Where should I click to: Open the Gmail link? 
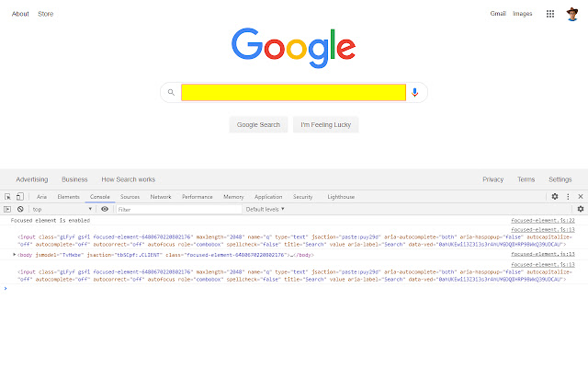pyautogui.click(x=498, y=14)
